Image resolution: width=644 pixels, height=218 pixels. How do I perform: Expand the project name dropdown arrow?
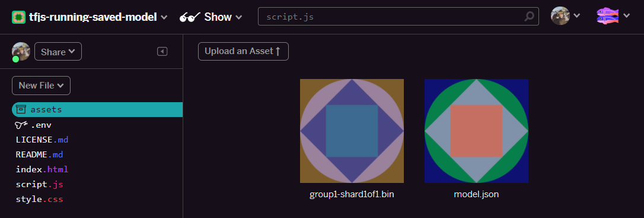164,17
